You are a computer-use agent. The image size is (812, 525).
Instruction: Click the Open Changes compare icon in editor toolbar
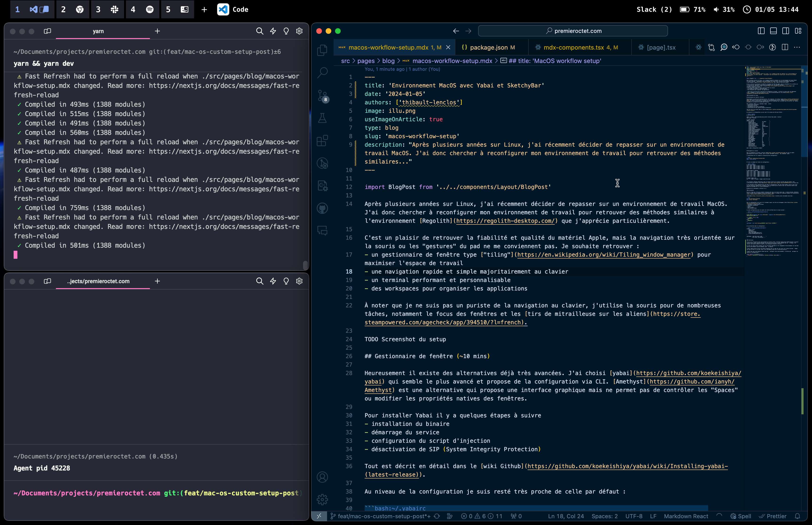tap(711, 47)
